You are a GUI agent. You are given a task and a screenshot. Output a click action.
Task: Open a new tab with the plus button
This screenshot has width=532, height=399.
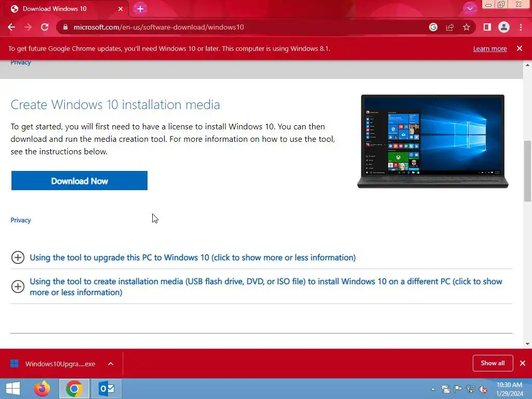point(140,9)
